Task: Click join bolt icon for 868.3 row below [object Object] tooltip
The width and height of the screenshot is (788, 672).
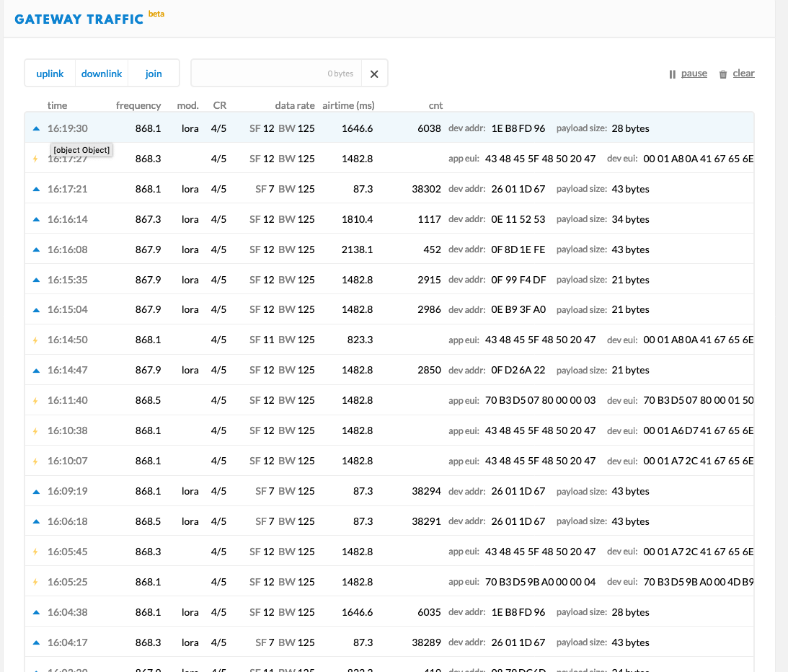Action: 35,159
